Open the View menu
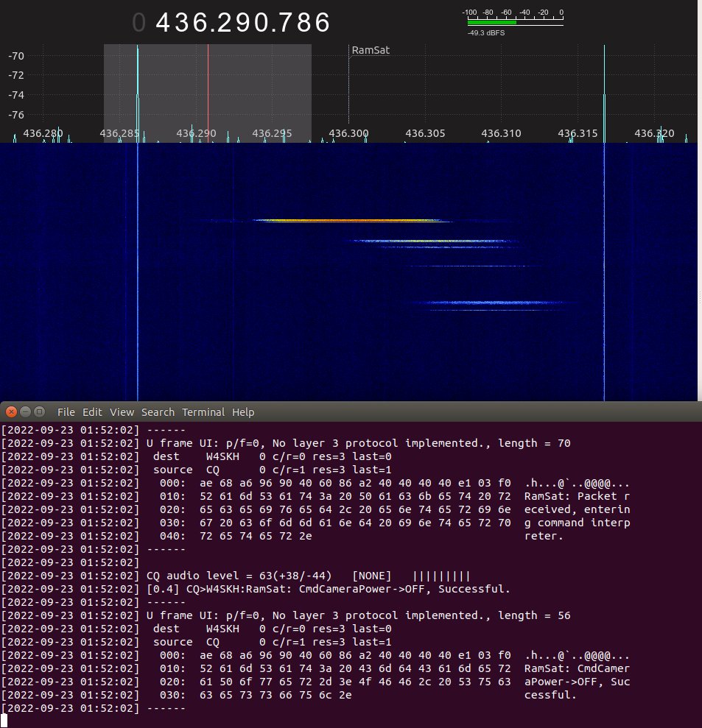The height and width of the screenshot is (728, 702). point(122,411)
